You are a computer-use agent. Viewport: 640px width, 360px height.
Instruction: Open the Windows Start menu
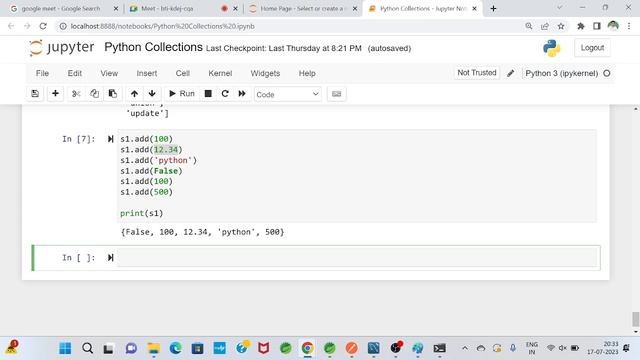(65, 348)
